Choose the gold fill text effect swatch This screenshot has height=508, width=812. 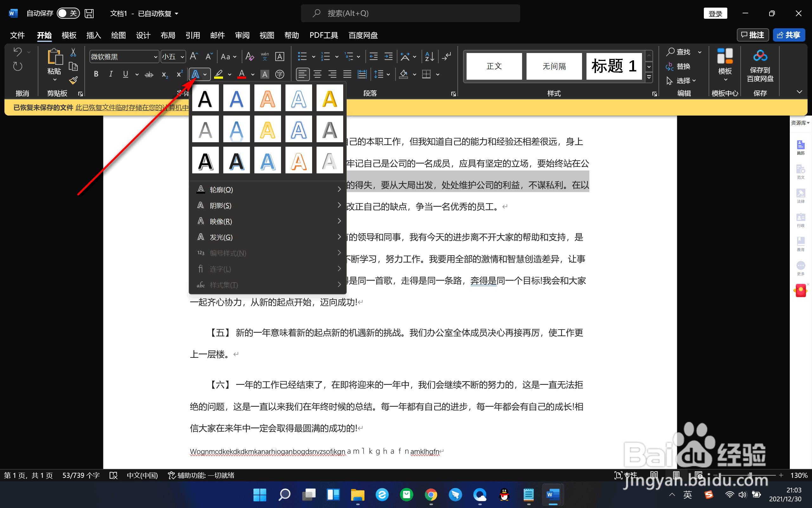click(330, 98)
